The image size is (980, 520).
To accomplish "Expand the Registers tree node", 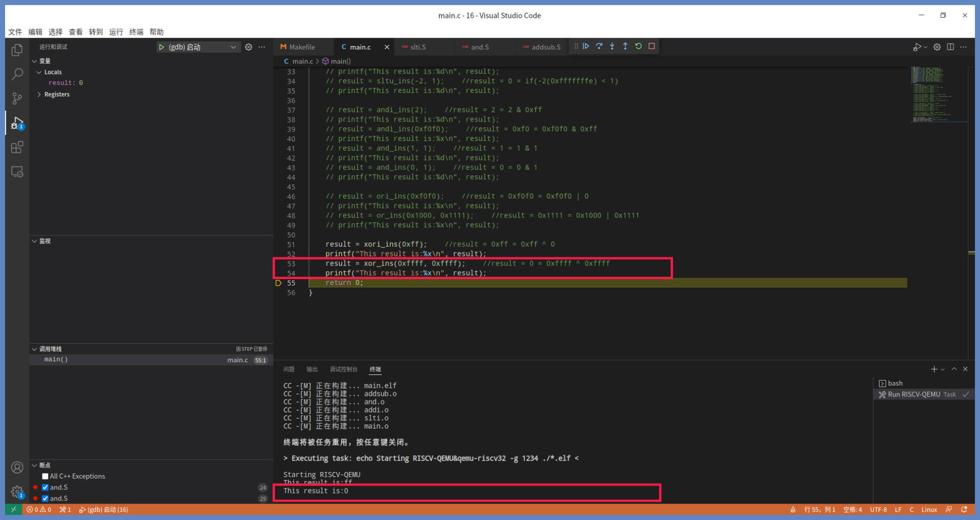I will coord(39,94).
